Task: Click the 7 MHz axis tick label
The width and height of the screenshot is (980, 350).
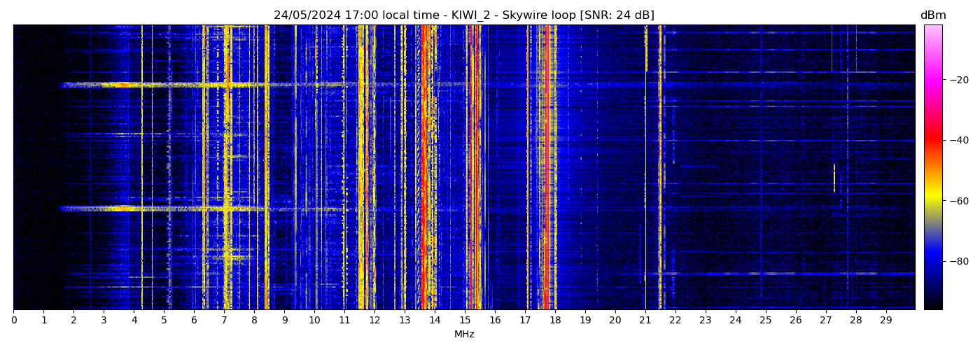Action: click(x=224, y=320)
